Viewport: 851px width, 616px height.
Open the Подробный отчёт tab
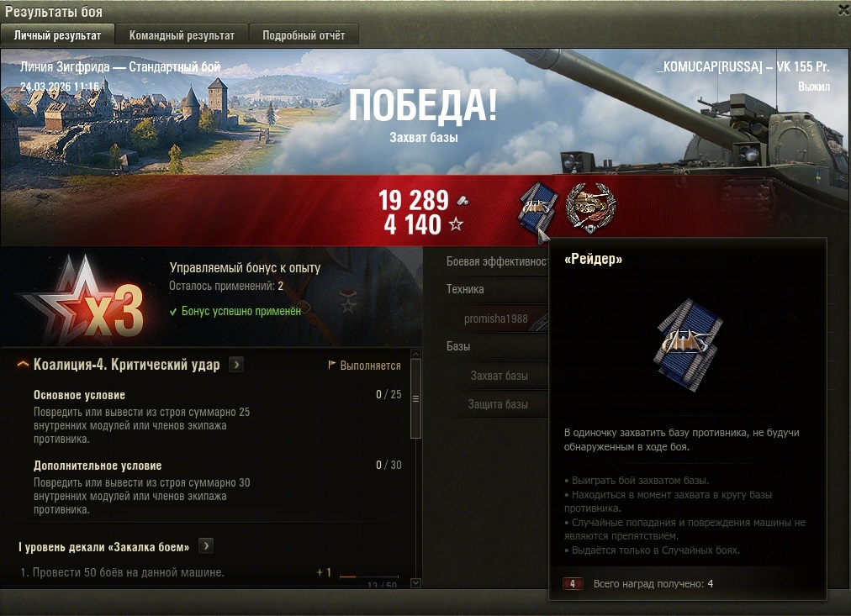tap(304, 35)
